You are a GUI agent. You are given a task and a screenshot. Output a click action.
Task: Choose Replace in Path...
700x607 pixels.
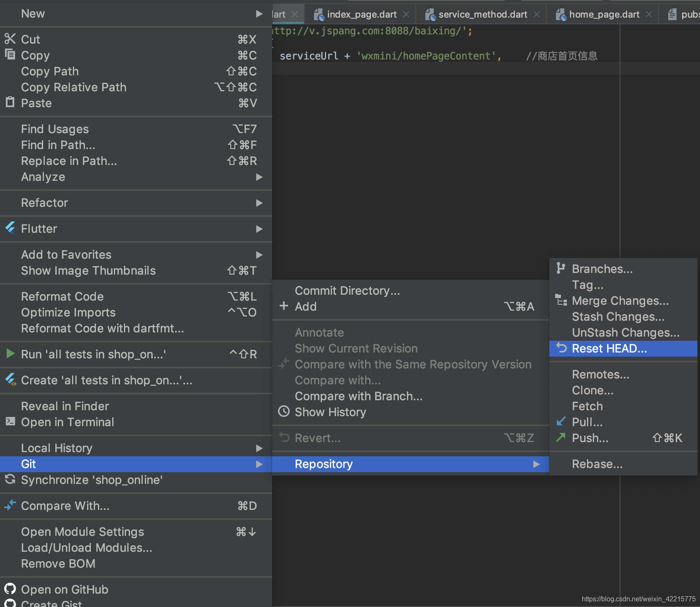pyautogui.click(x=136, y=161)
